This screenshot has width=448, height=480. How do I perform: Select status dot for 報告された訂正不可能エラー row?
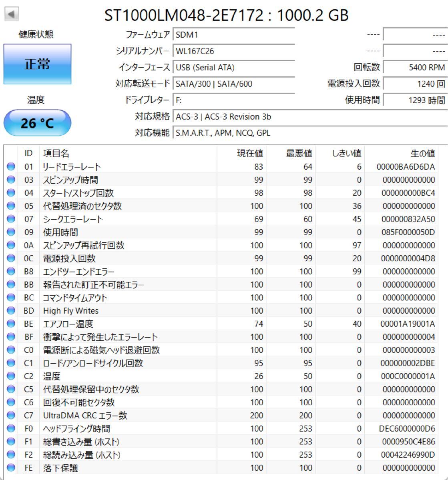11,284
